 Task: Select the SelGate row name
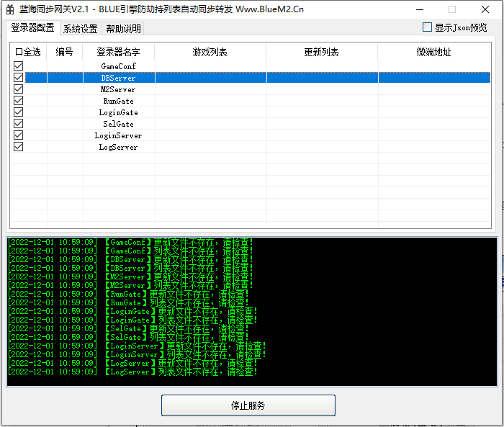[x=118, y=124]
